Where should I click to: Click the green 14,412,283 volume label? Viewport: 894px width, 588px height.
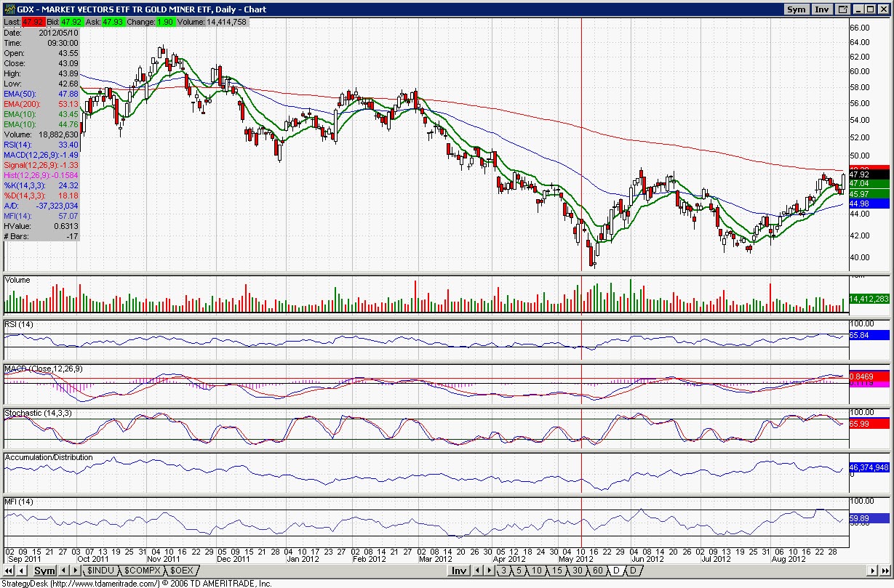pos(869,299)
